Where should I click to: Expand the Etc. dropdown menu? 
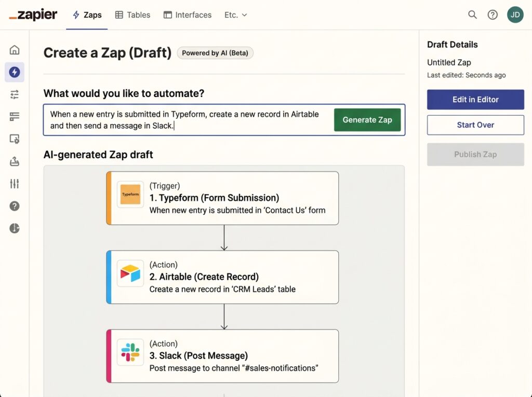point(236,15)
